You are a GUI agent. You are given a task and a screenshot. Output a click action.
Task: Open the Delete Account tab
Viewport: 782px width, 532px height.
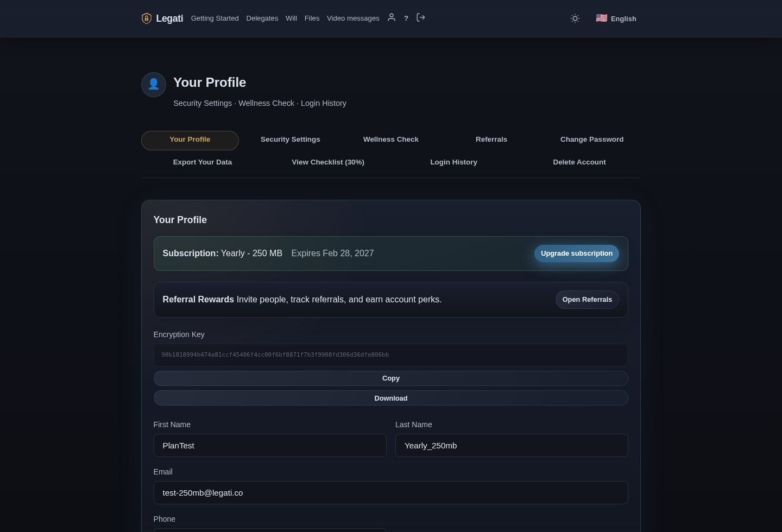579,162
